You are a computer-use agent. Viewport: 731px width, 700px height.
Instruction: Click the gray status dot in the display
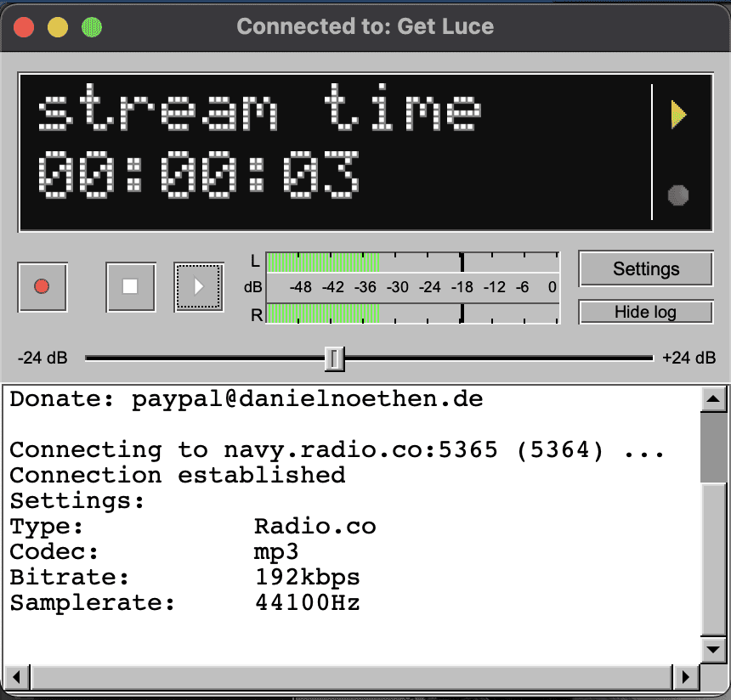[677, 195]
